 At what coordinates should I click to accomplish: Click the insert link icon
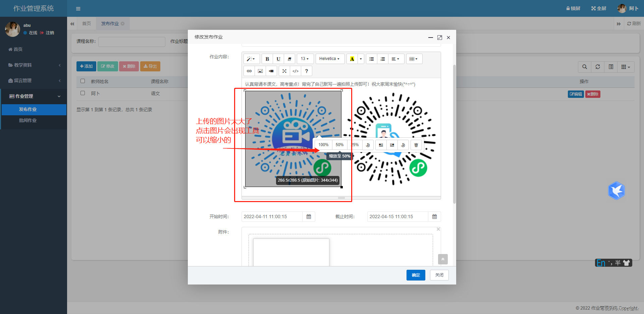point(249,71)
